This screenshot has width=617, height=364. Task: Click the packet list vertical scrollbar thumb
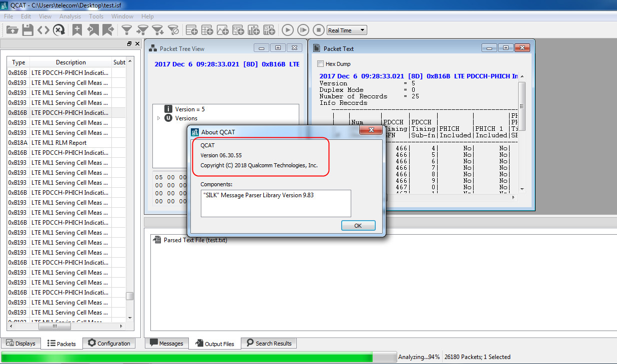(130, 296)
